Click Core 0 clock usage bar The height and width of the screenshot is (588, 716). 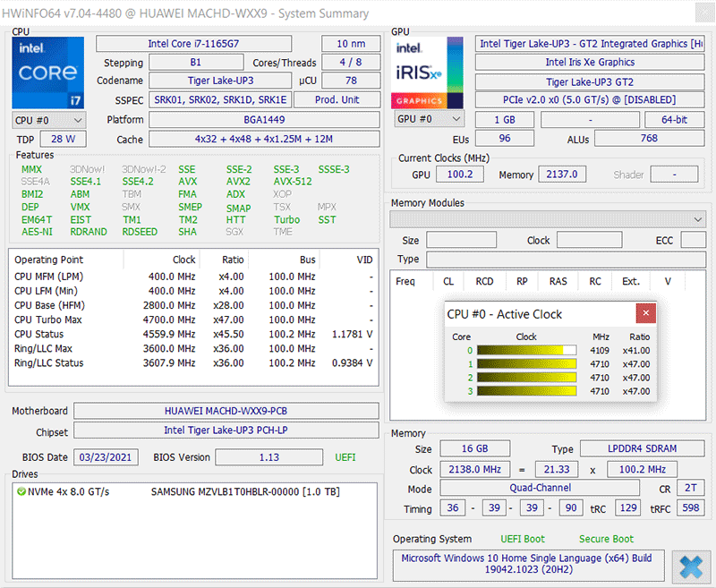(526, 351)
